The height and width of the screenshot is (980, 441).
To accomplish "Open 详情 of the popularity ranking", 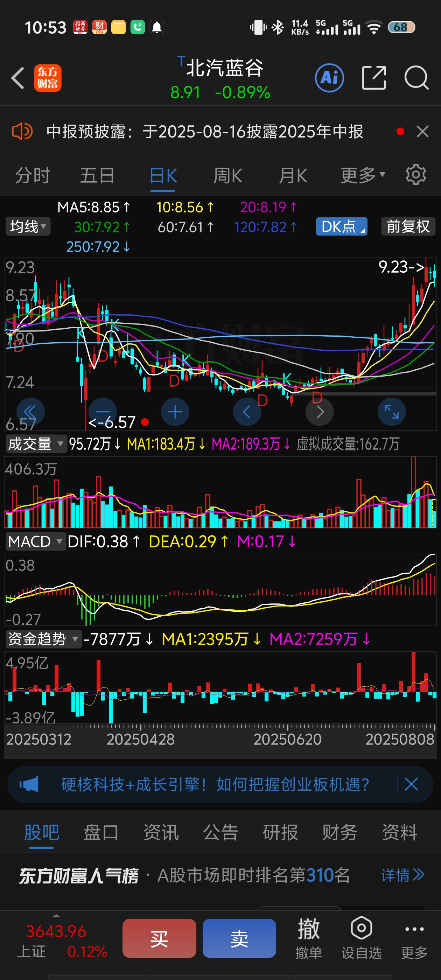I will coord(402,875).
